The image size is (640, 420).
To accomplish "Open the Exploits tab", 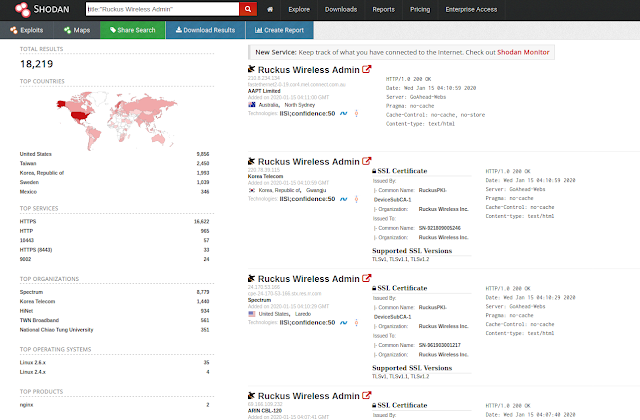I will (26, 30).
